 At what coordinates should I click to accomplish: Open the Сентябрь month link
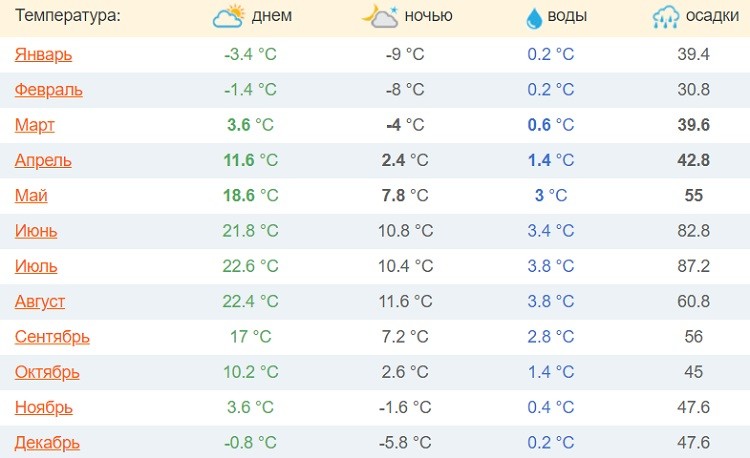52,337
